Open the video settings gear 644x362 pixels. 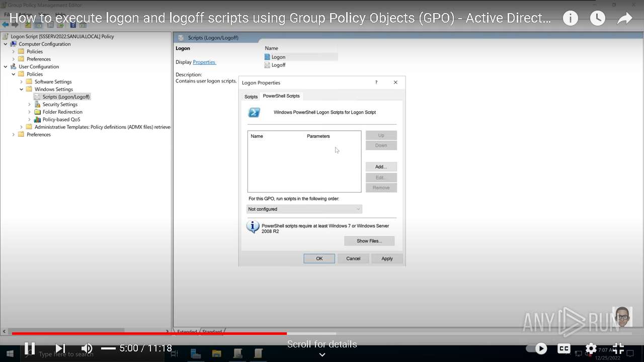(591, 348)
